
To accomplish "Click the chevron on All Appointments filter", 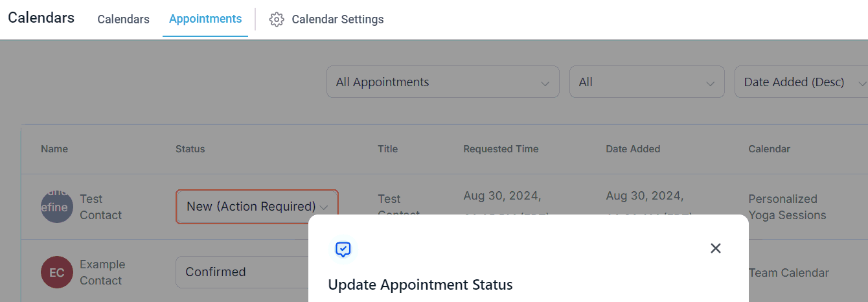I will [x=545, y=82].
